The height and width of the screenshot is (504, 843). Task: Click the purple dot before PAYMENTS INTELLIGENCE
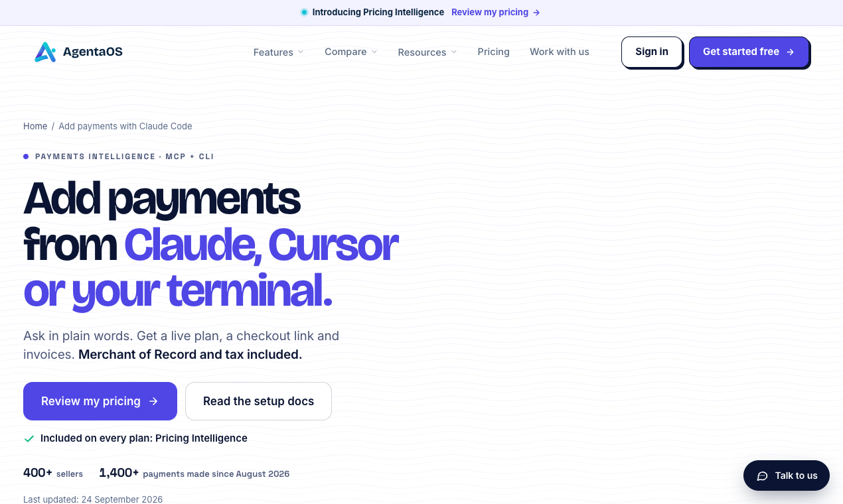coord(26,157)
